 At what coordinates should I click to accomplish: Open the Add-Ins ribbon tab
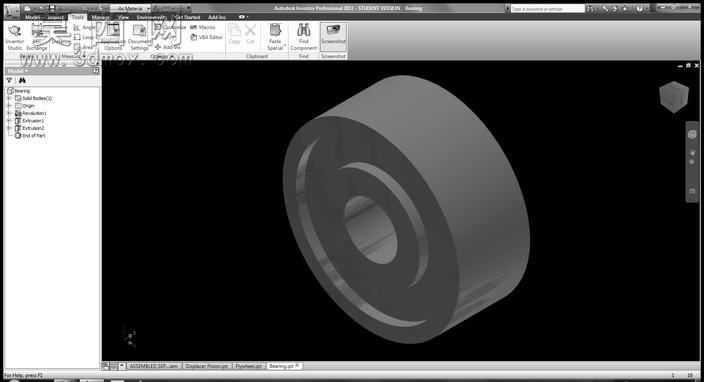pyautogui.click(x=217, y=17)
